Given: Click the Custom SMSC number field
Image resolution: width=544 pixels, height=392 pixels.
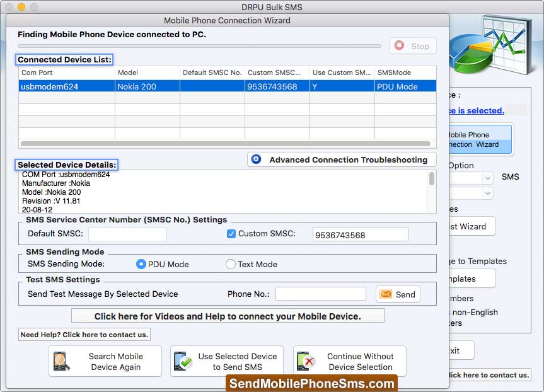Looking at the screenshot, I should pyautogui.click(x=360, y=234).
